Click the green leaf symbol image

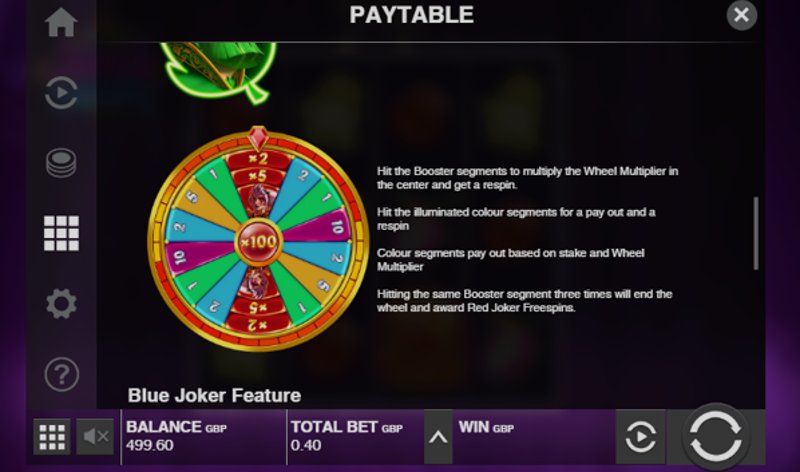(219, 70)
